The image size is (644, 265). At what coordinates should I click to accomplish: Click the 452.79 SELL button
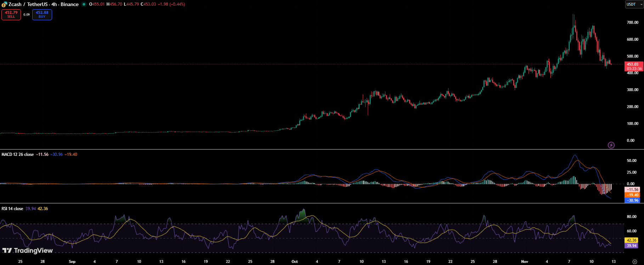point(11,15)
